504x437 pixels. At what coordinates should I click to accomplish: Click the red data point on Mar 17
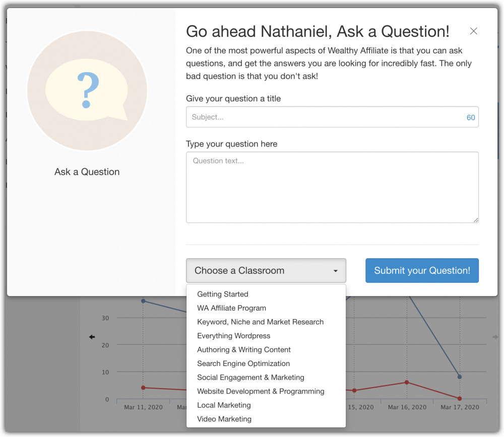point(460,398)
